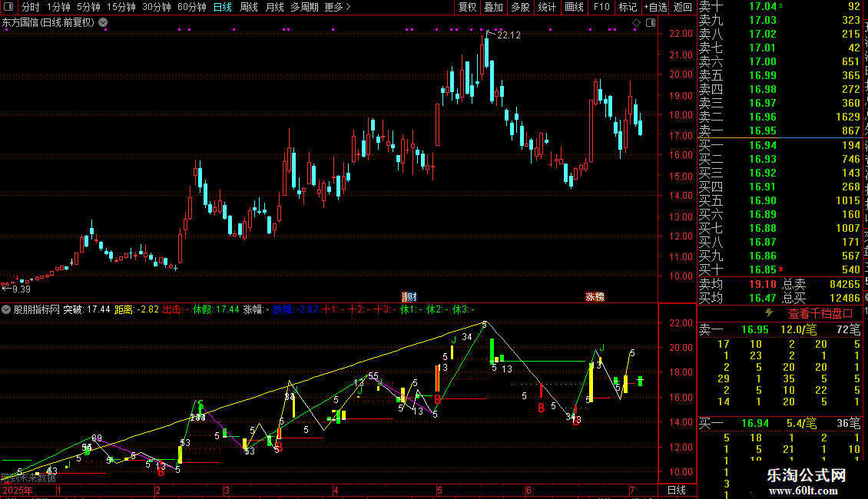This screenshot has height=499, width=868.
Task: Open 查看千档盘口 link
Action: 820,314
